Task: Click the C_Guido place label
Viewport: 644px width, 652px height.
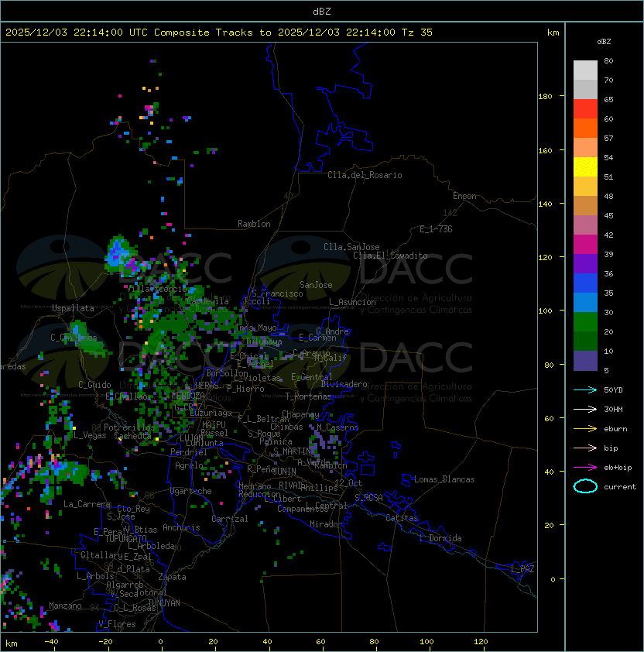Action: pyautogui.click(x=94, y=385)
